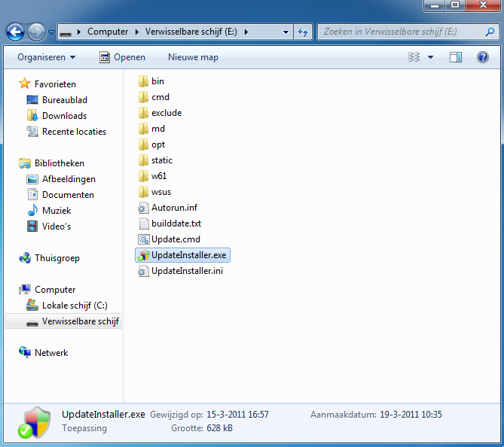Viewport: 504px width, 447px height.
Task: Select the exclude folder icon
Action: [x=143, y=113]
